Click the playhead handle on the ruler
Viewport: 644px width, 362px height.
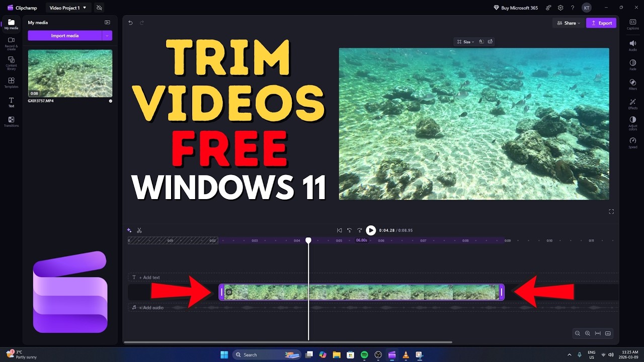[x=308, y=240]
